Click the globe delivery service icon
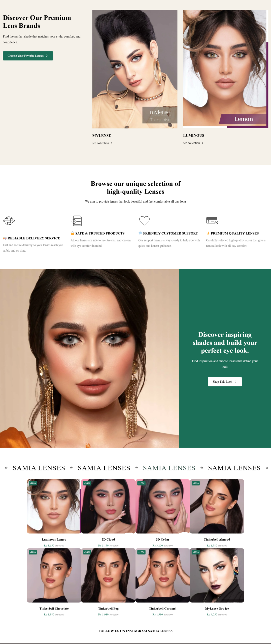The width and height of the screenshot is (271, 644). click(x=9, y=221)
